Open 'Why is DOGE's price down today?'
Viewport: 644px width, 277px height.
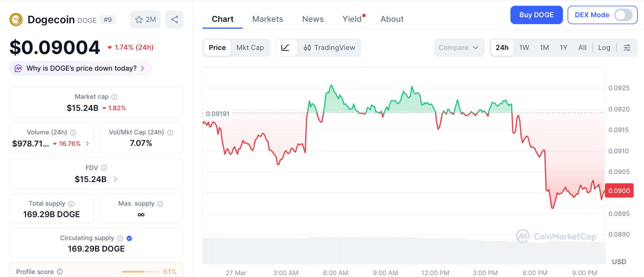click(x=80, y=68)
